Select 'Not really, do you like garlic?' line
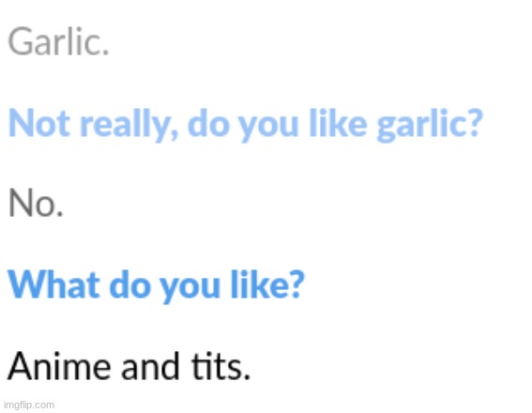Image resolution: width=532 pixels, height=413 pixels. [x=245, y=124]
